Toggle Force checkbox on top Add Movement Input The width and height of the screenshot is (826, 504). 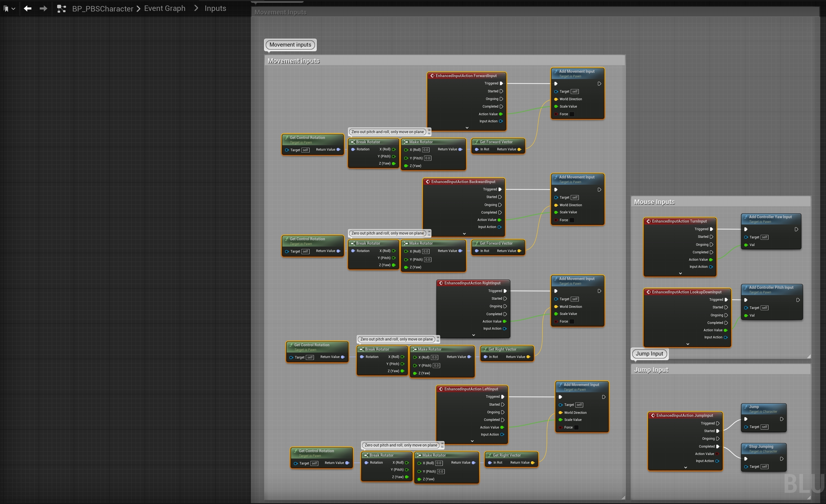(572, 114)
